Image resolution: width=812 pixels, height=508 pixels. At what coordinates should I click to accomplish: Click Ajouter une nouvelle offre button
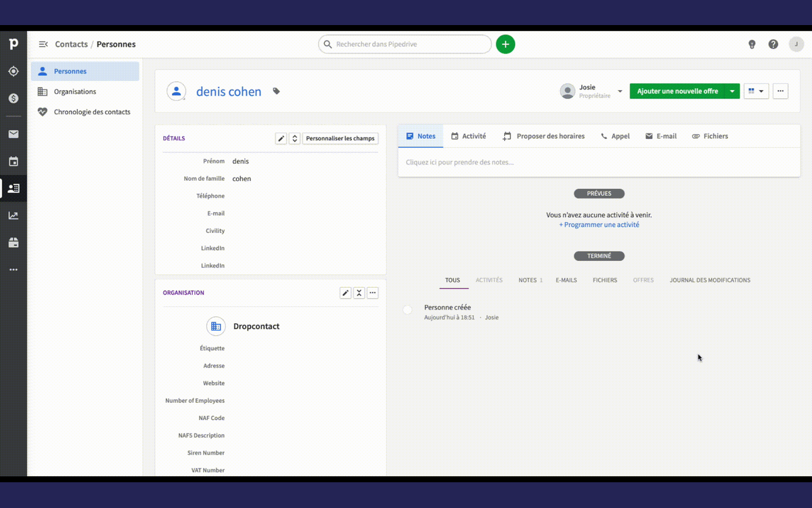(677, 91)
